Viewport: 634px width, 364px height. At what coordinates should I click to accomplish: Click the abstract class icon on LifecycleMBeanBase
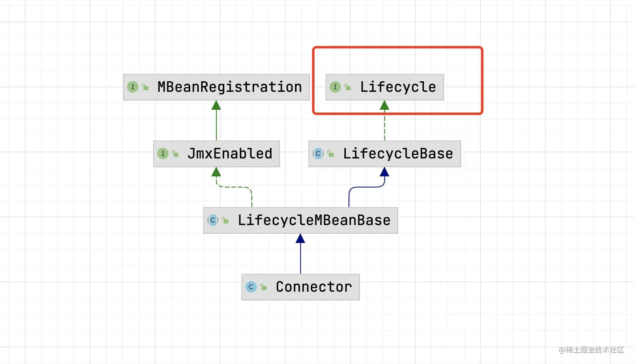[x=213, y=220]
